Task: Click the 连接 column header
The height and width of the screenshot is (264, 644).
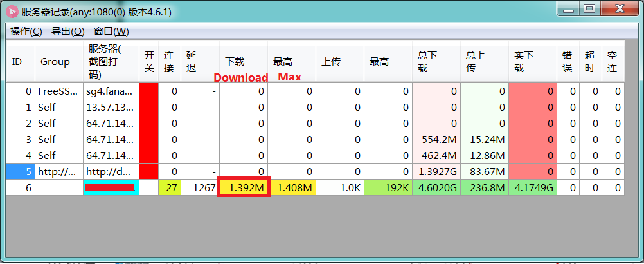Action: click(169, 62)
